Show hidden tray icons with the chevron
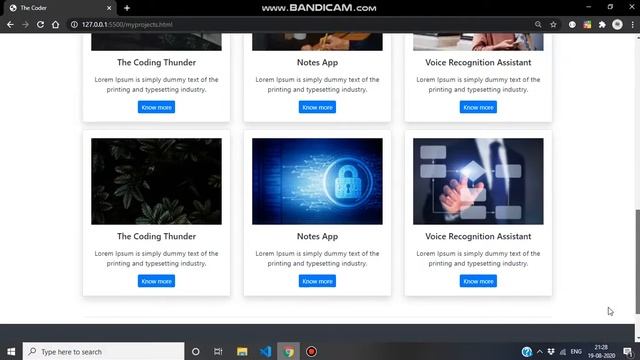640x360 pixels. (x=540, y=351)
